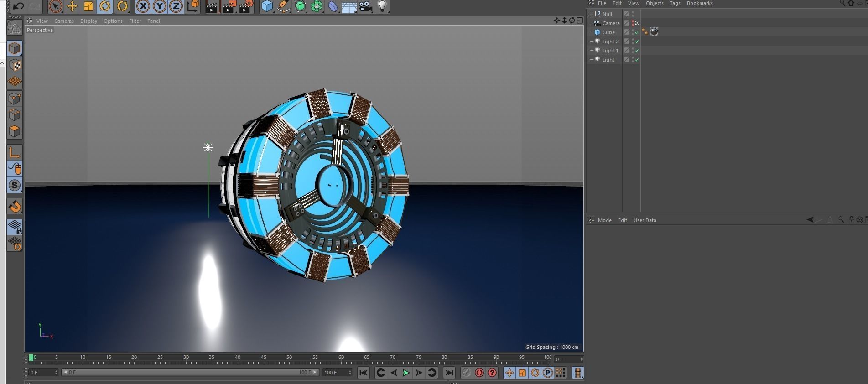Toggle Light.1 enabled green checkmark

pos(637,51)
